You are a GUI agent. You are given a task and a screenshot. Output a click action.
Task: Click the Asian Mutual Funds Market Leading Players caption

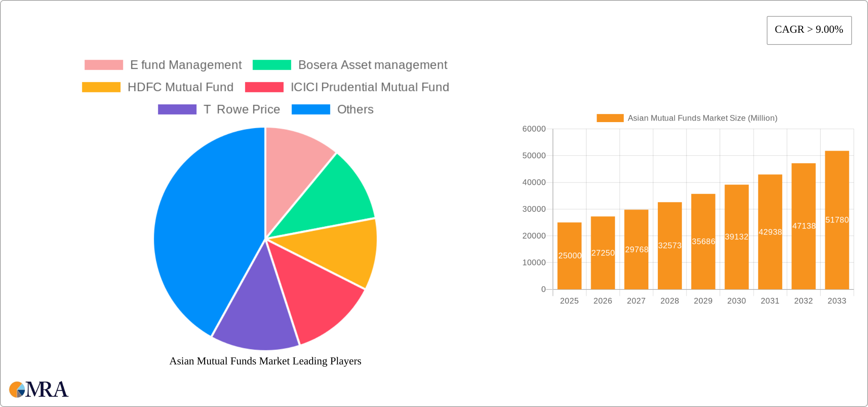[x=265, y=361]
